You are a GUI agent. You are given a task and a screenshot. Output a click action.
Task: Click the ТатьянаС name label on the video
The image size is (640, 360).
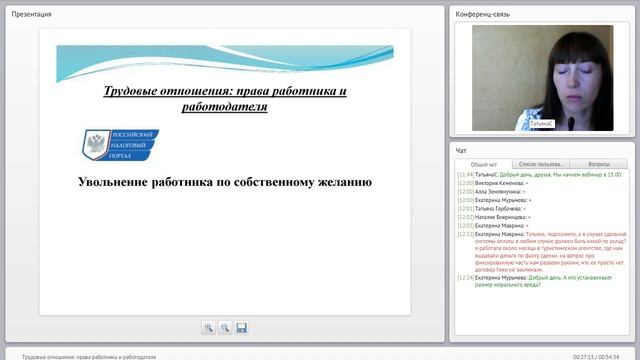[542, 123]
